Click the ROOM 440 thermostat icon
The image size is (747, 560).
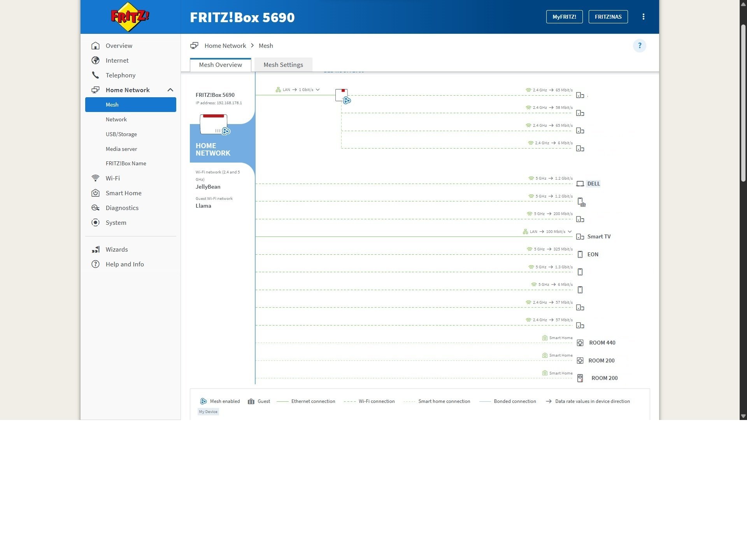click(x=580, y=343)
